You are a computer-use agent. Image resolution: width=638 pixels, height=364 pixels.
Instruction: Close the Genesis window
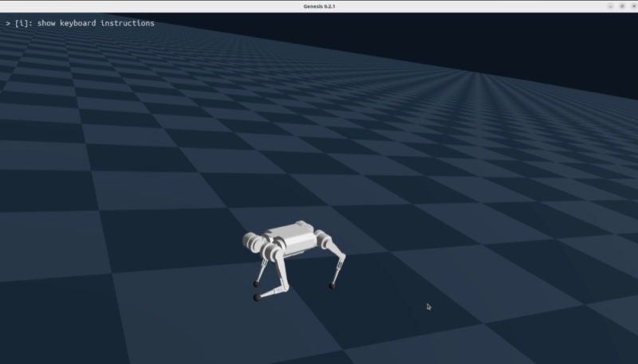click(633, 6)
